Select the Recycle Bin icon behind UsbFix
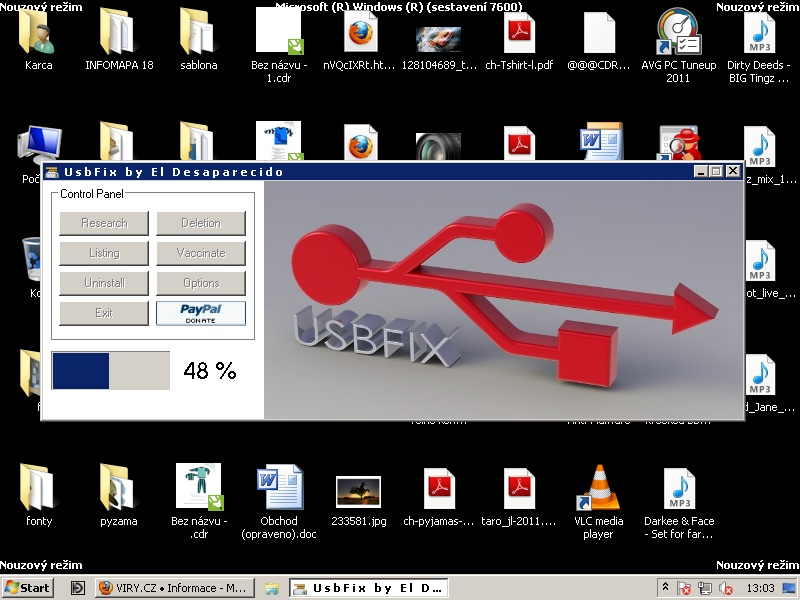Image resolution: width=800 pixels, height=600 pixels. coord(32,258)
